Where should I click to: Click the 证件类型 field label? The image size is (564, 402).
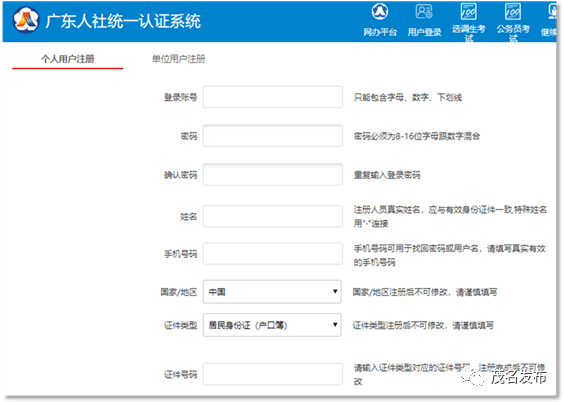[181, 325]
